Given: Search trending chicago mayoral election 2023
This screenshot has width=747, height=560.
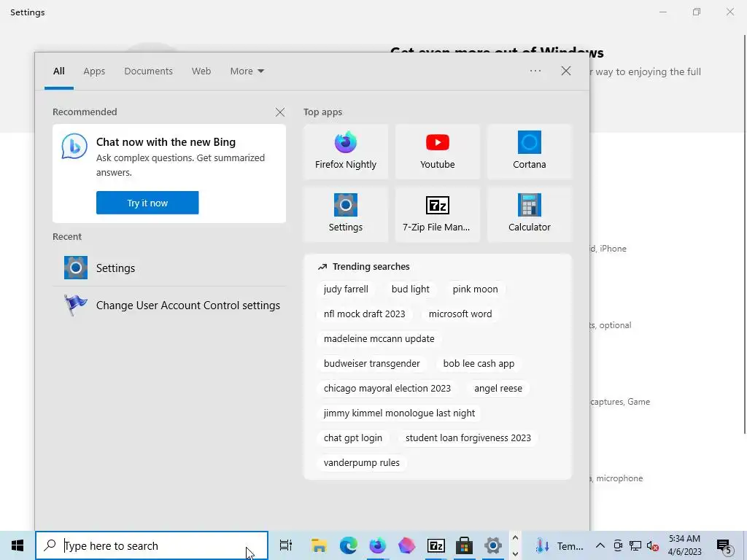Looking at the screenshot, I should [x=387, y=388].
